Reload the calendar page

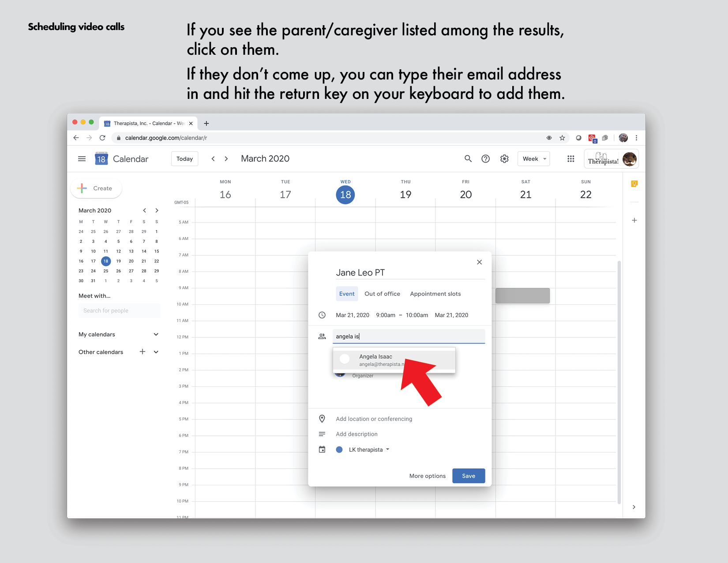coord(102,138)
